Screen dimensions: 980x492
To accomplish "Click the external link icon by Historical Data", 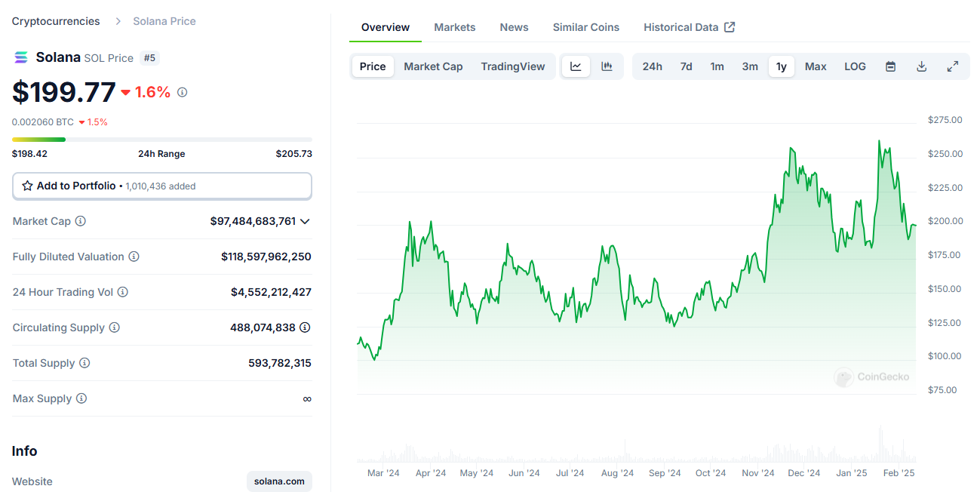I will click(730, 27).
